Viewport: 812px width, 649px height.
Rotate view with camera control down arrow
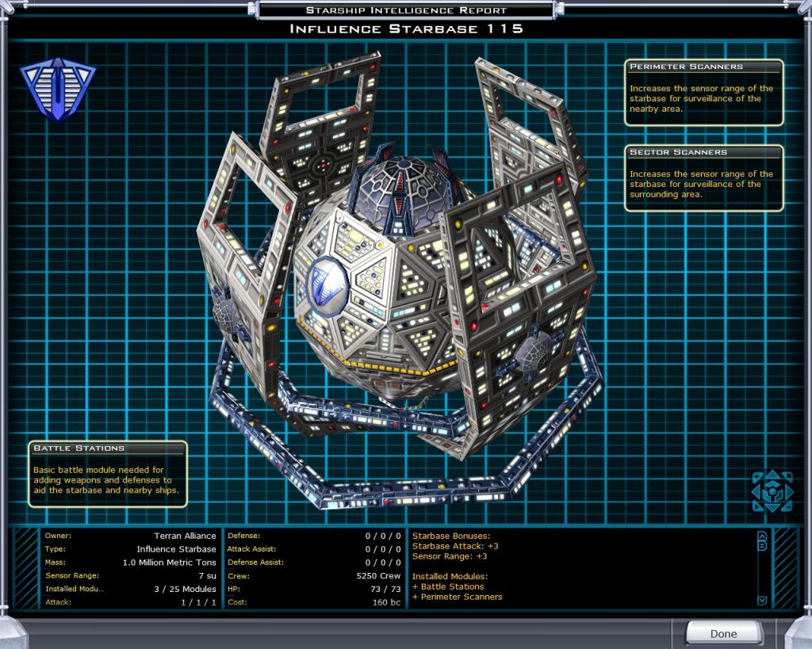point(772,508)
